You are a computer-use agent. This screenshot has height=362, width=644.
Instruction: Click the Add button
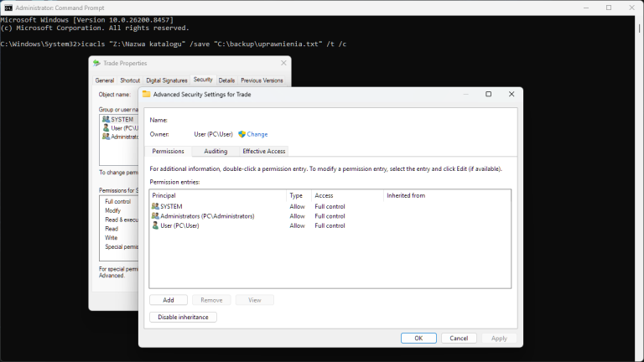169,300
